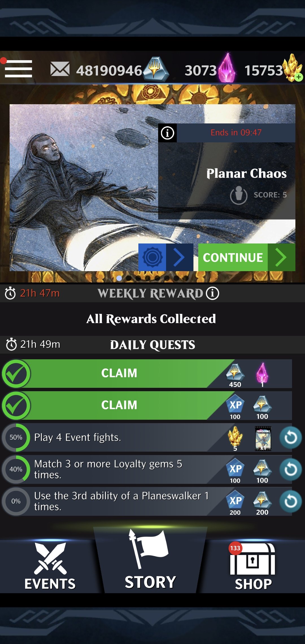Image resolution: width=305 pixels, height=644 pixels.
Task: Refresh the Planeswalker 3rd ability quest
Action: [x=291, y=501]
